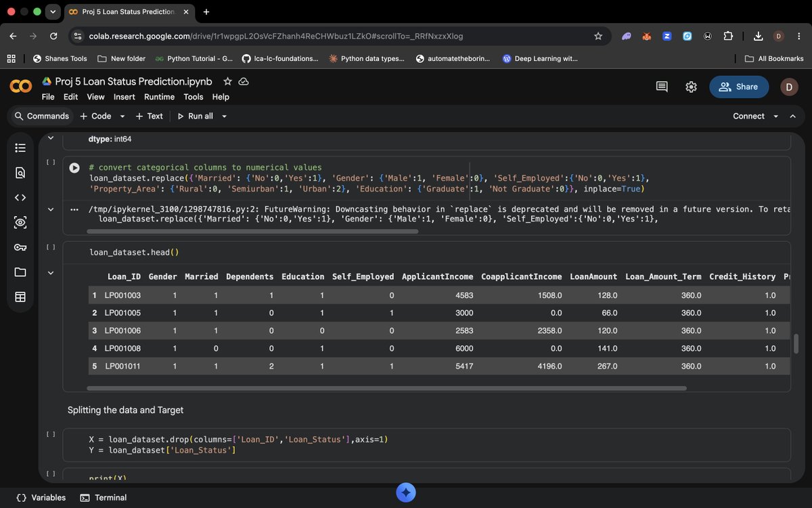Open the Code button dropdown arrow
This screenshot has height=508, width=812.
pos(122,117)
